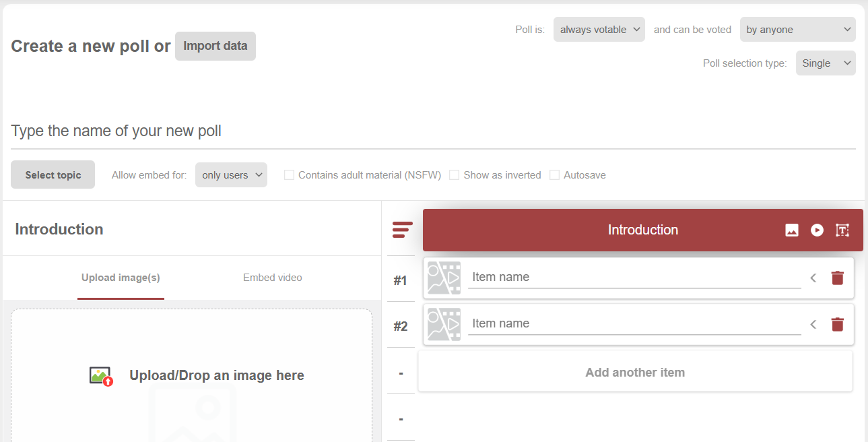Click Add another item button

point(635,373)
